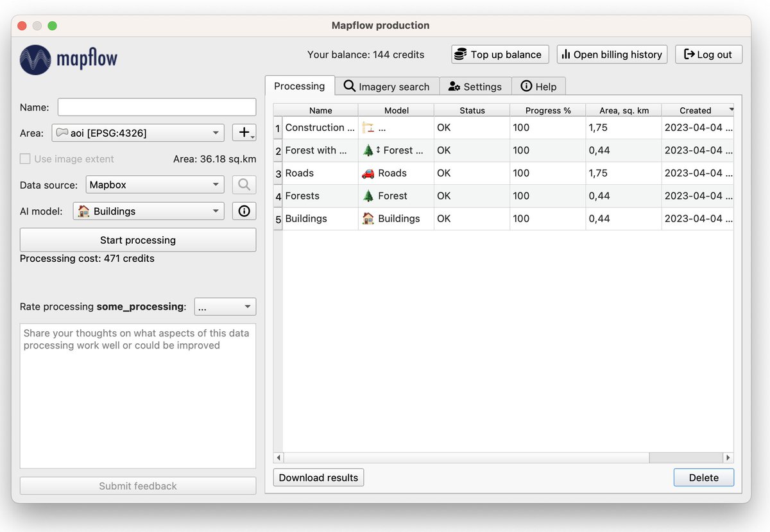Click Processing cost 471 credits text

coord(87,259)
